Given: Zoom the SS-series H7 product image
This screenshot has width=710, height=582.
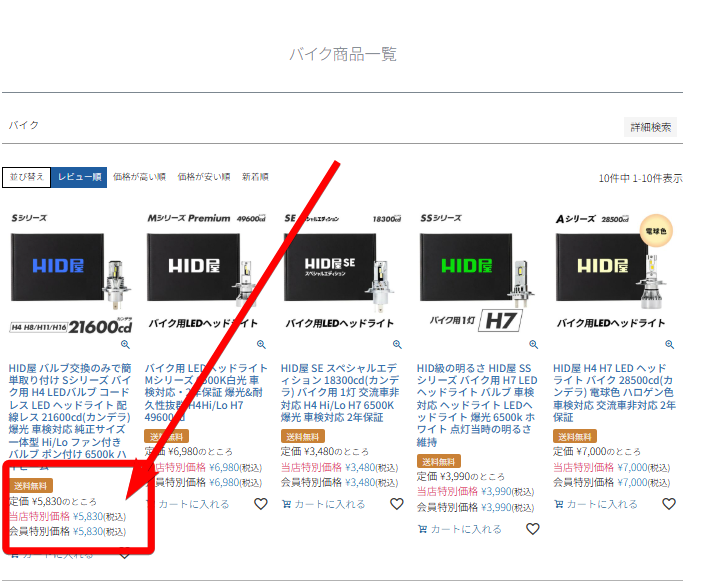Looking at the screenshot, I should [x=533, y=344].
